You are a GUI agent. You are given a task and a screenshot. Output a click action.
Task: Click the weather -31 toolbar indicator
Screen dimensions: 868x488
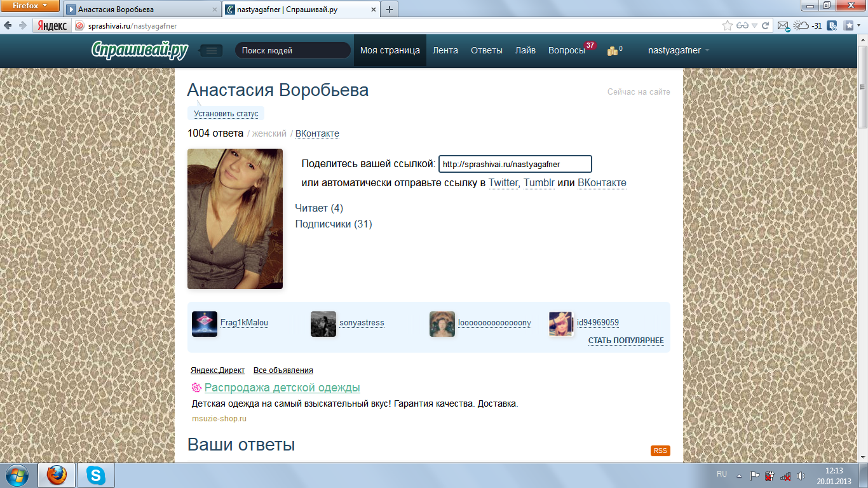coord(808,26)
